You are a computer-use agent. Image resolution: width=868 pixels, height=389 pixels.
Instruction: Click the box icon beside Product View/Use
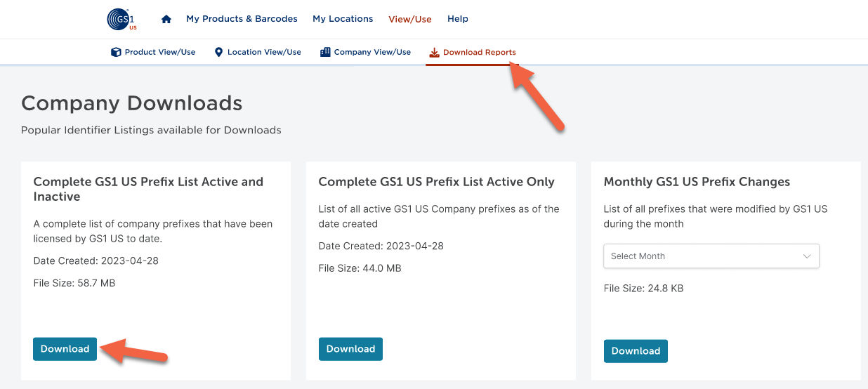point(116,52)
